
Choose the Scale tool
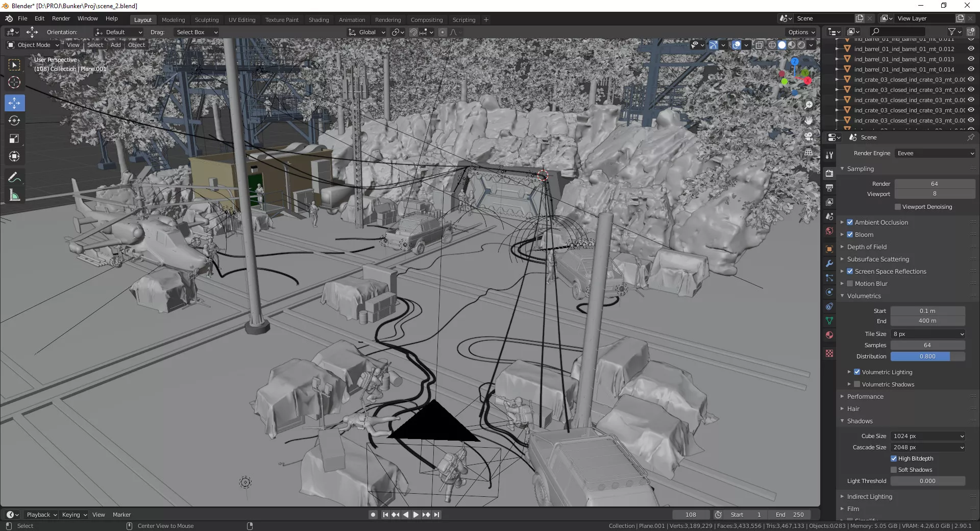[x=14, y=139]
